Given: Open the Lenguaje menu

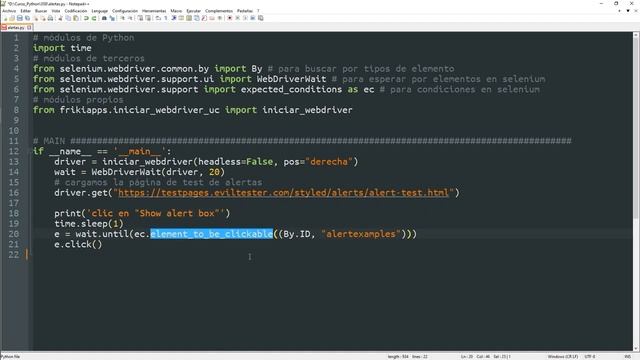Looking at the screenshot, I should [x=100, y=11].
